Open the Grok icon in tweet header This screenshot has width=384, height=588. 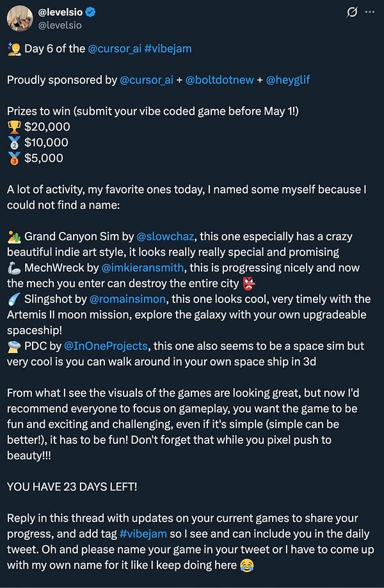pyautogui.click(x=351, y=12)
